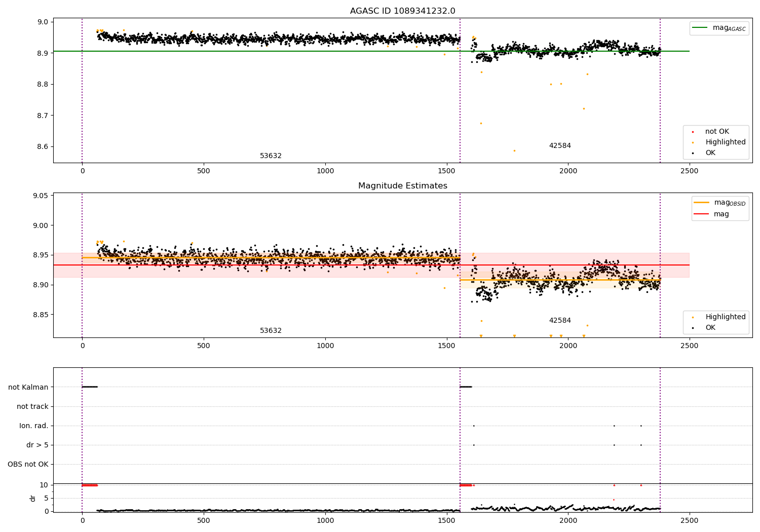Click the 1500 x-tick under the bottom plot

point(446,520)
